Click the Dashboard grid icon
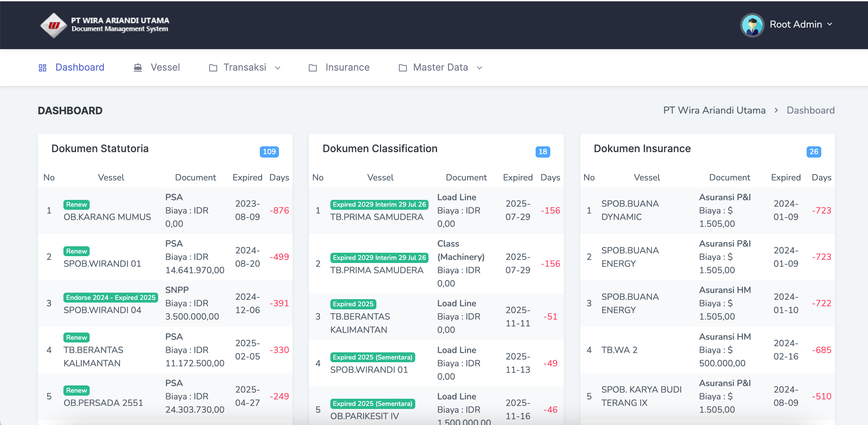This screenshot has height=425, width=868. click(x=43, y=67)
